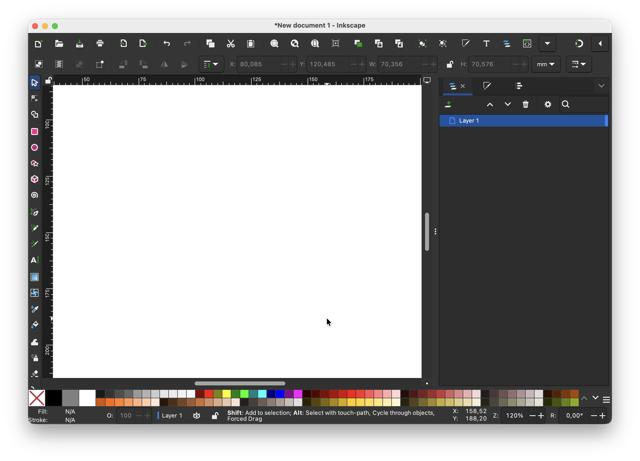This screenshot has height=461, width=640.
Task: Toggle the guide lock at ruler corner
Action: pyautogui.click(x=49, y=80)
